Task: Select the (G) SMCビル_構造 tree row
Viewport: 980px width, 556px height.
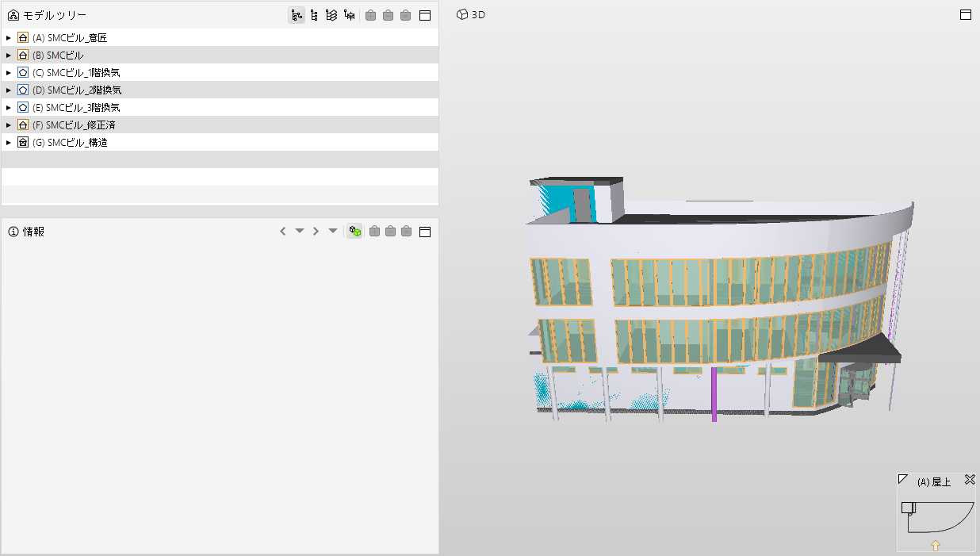Action: (220, 142)
